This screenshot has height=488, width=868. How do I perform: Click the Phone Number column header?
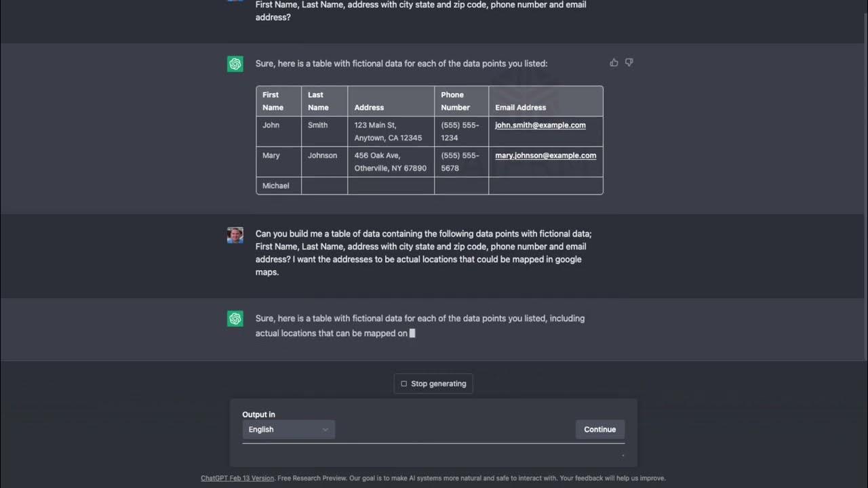pos(455,101)
